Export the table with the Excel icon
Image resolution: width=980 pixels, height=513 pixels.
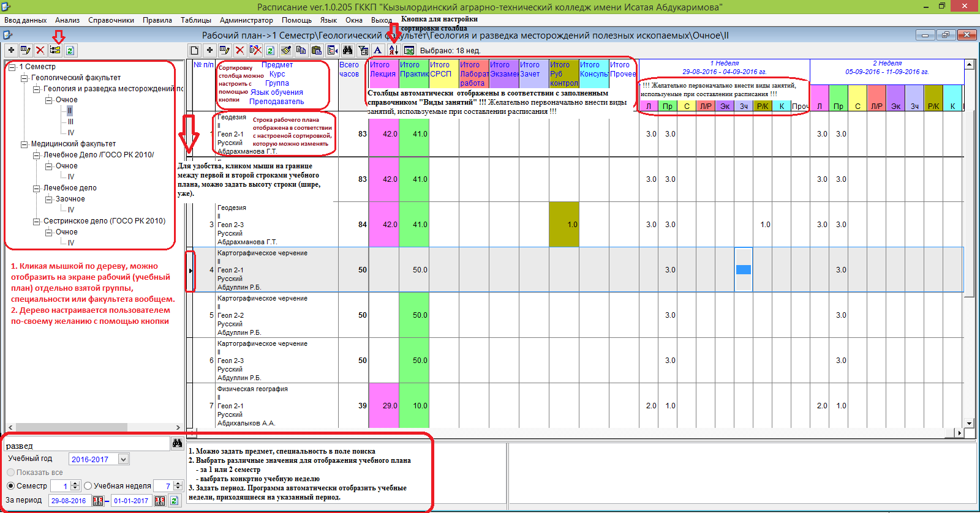[409, 50]
